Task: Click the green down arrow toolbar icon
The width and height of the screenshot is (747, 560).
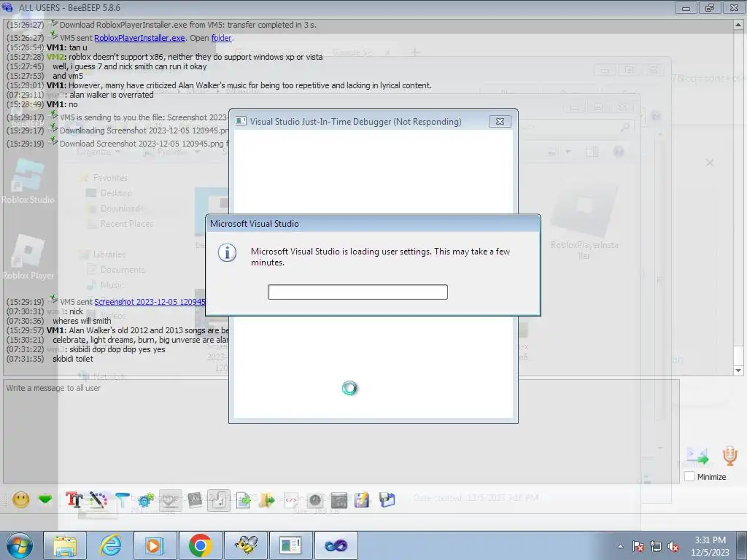Action: pos(45,499)
